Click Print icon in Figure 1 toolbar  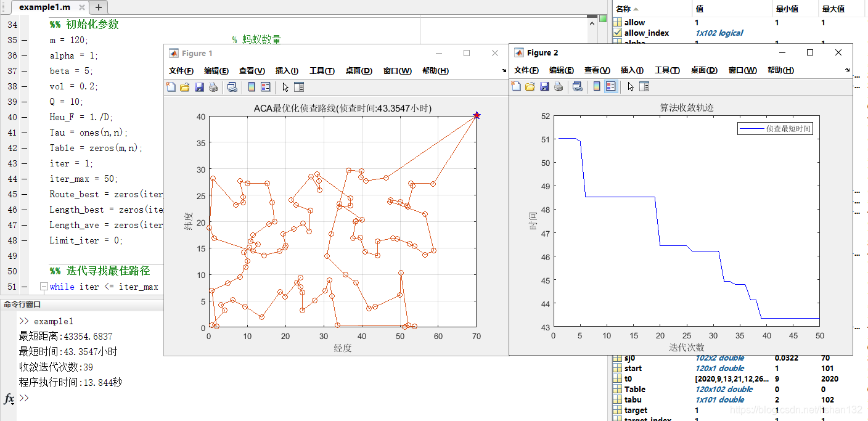point(213,87)
